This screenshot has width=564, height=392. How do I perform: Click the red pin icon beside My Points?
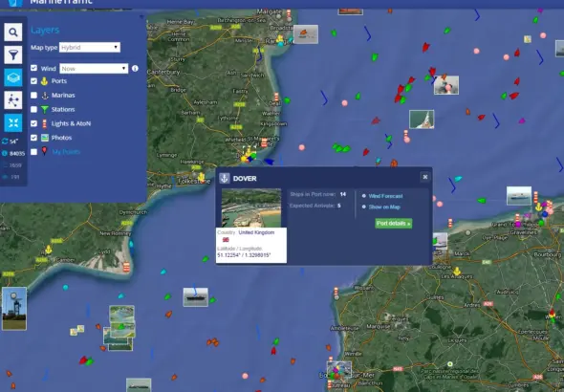click(x=44, y=151)
